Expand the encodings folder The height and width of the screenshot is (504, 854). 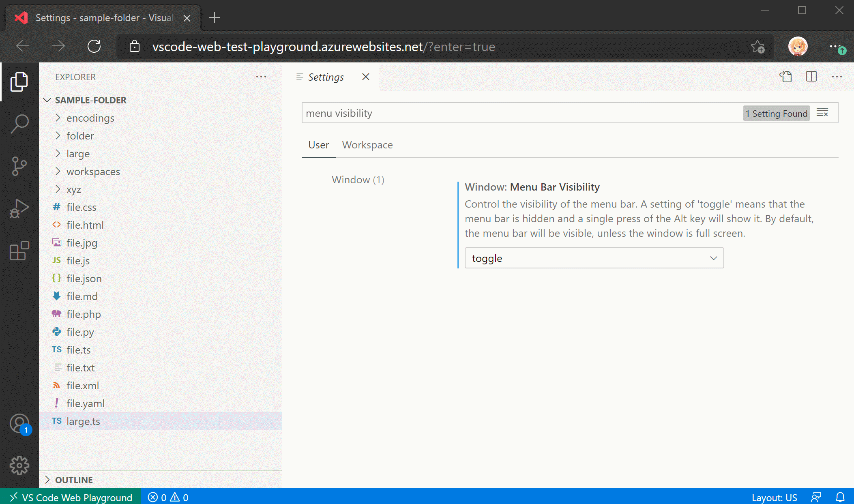90,118
